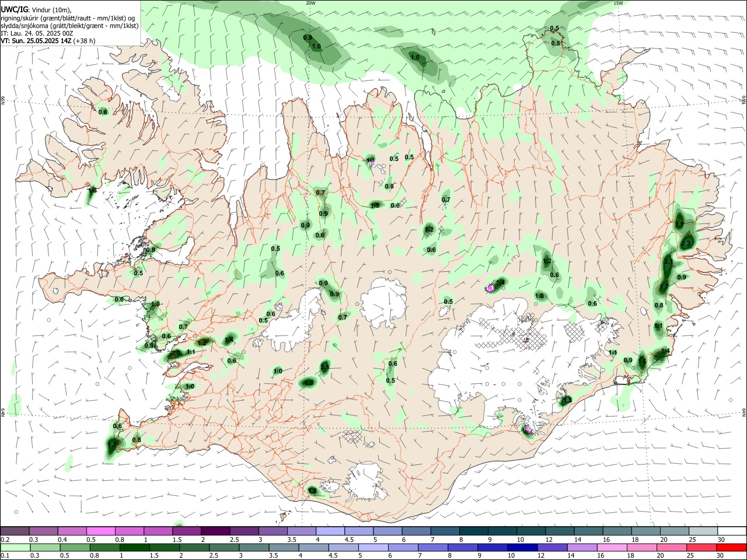The height and width of the screenshot is (560, 747).
Task: Click the white swatch right of 30, upper legend
Action: (732, 531)
